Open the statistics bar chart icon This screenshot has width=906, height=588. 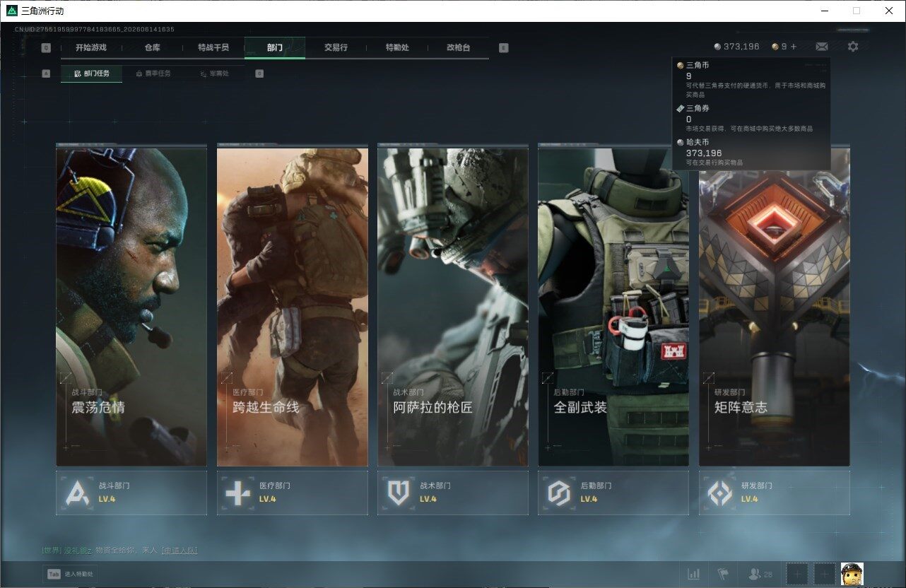694,574
